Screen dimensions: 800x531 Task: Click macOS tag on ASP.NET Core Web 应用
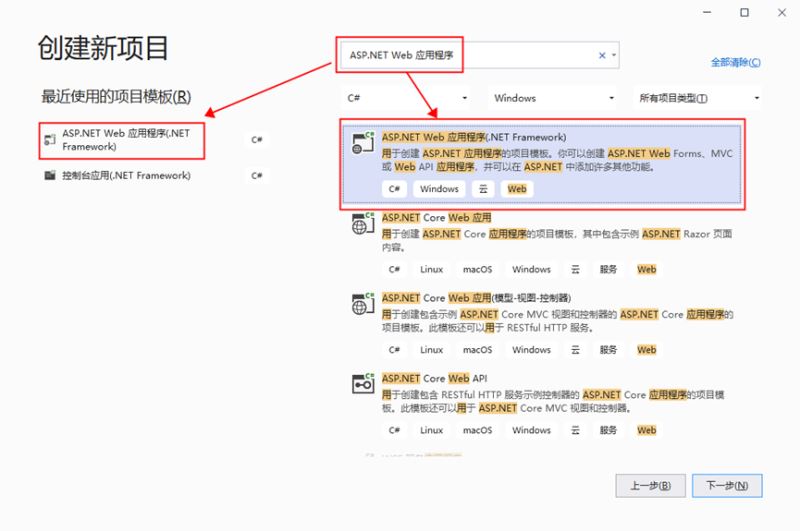[477, 269]
